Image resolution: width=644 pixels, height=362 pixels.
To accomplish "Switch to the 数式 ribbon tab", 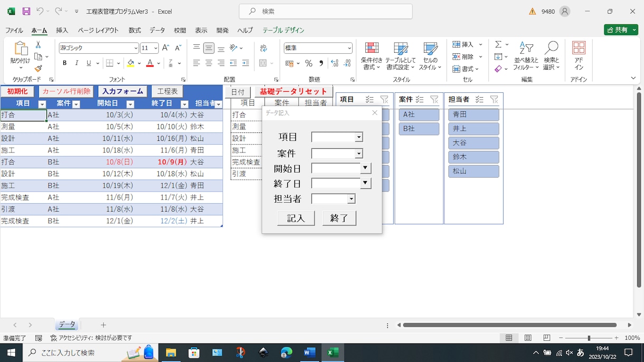I will click(135, 30).
